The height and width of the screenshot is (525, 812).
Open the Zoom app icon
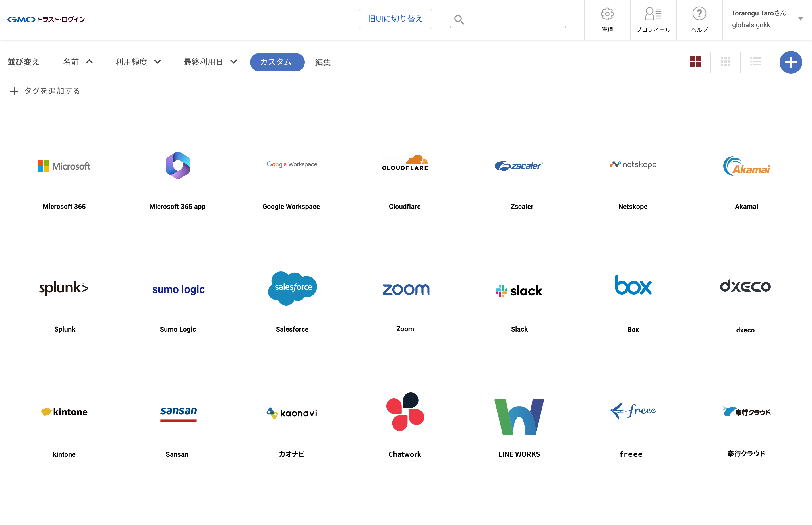pyautogui.click(x=406, y=289)
